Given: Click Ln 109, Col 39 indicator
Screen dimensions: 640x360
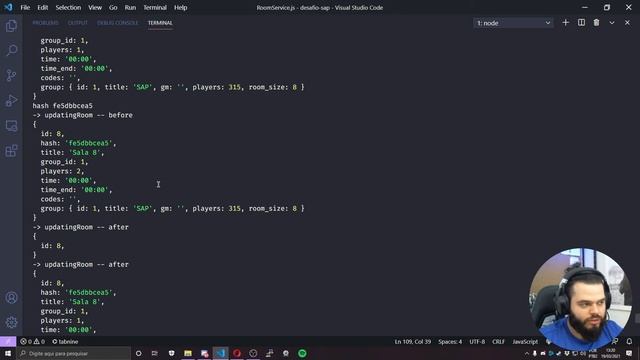Looking at the screenshot, I should pos(413,342).
